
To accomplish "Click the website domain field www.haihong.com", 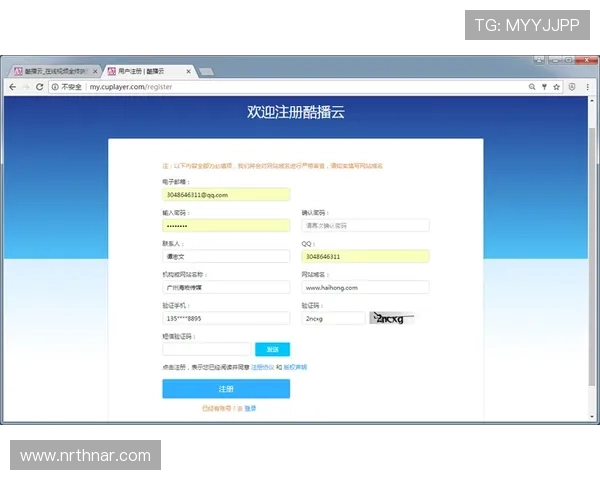I will pos(365,287).
